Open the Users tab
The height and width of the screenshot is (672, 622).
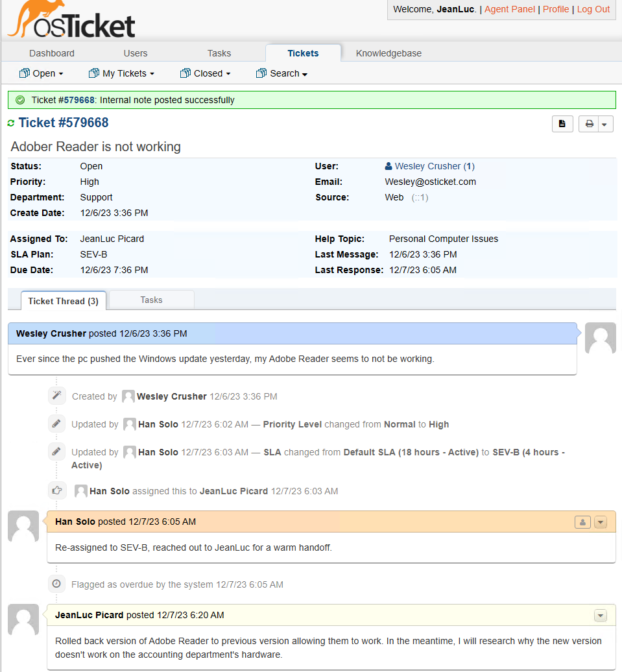tap(136, 53)
